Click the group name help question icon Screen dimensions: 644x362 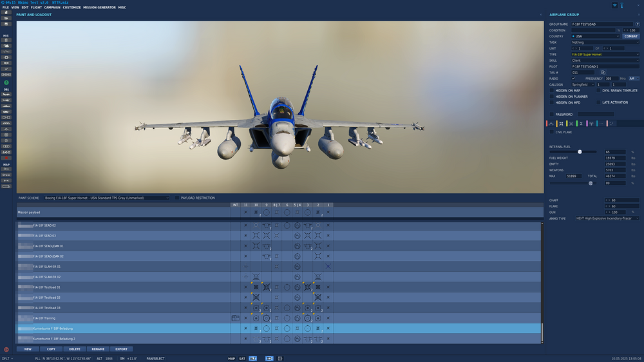click(x=638, y=24)
